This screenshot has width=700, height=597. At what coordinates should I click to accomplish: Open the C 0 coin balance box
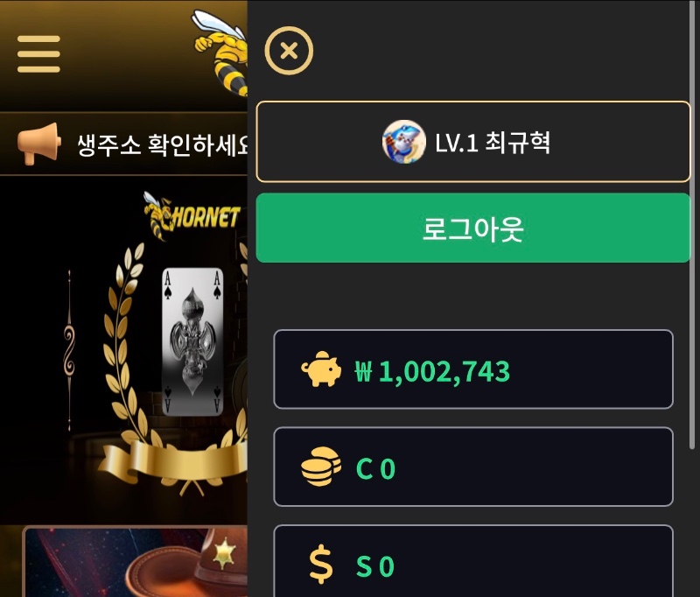click(473, 467)
